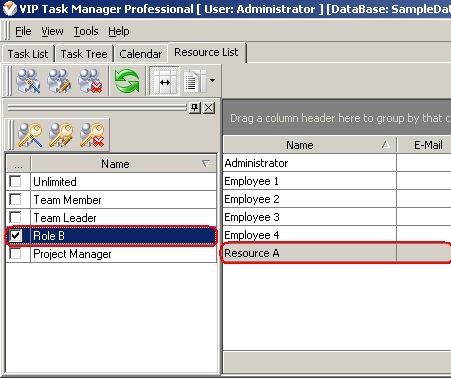Click the group-by column header drop area
The image size is (451, 378).
(337, 118)
